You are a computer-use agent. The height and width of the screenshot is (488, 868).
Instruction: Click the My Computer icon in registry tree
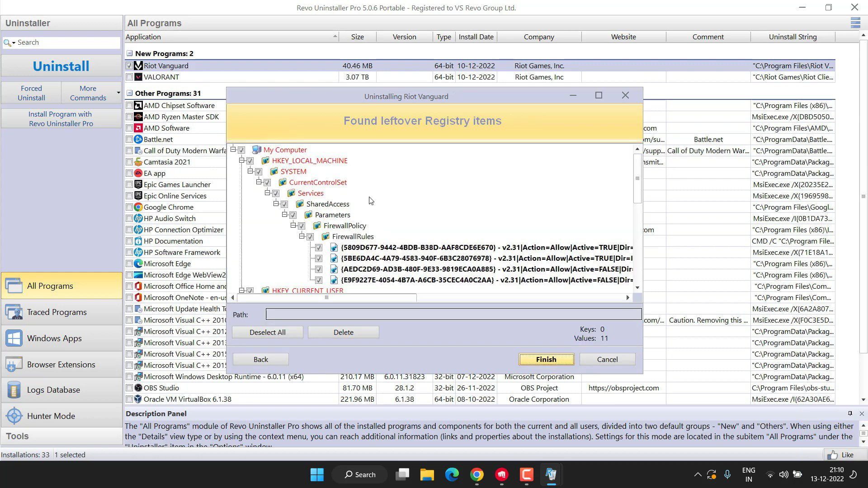pos(257,150)
